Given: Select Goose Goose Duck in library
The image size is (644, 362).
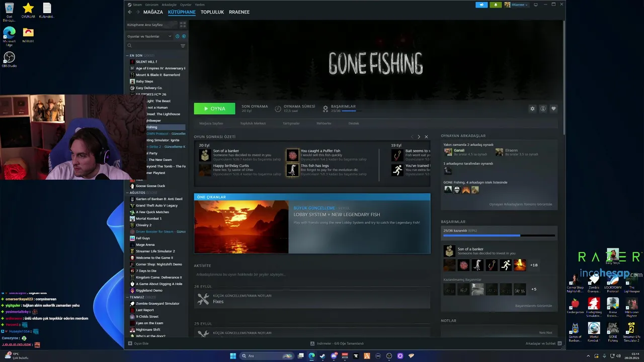Looking at the screenshot, I should [x=157, y=186].
